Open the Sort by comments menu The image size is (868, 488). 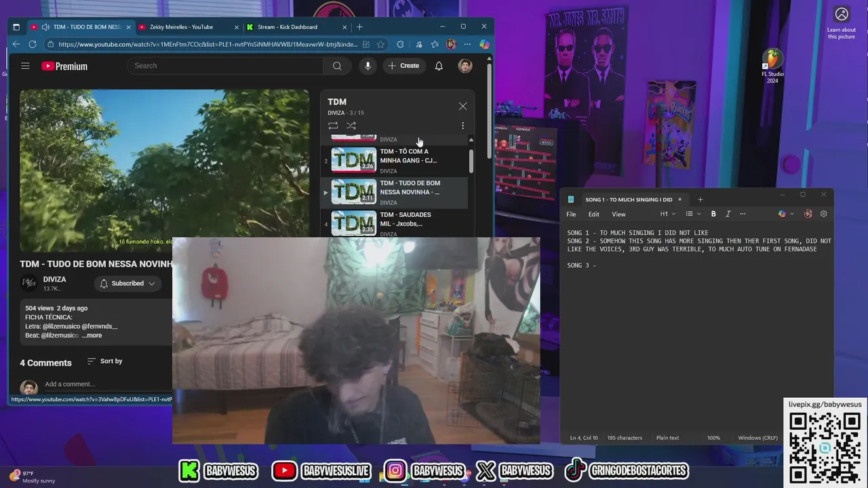pos(105,361)
